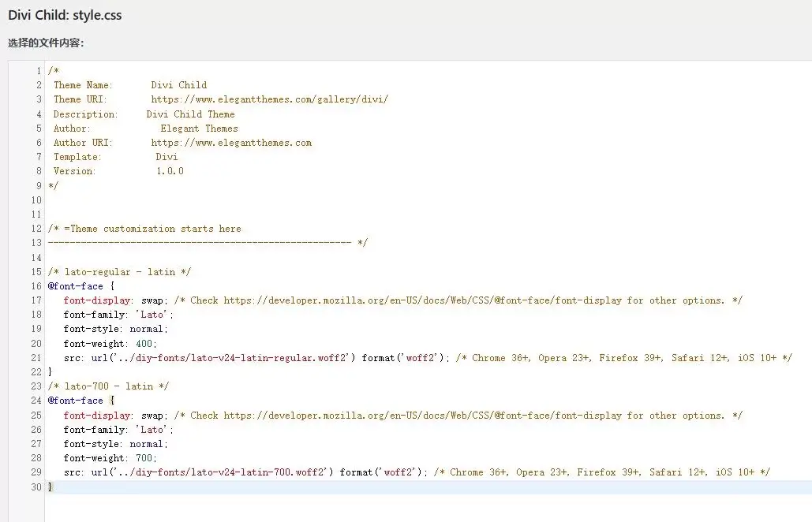Screen dimensions: 812x522
Task: Click the Theme URI elegantthemes gallery URL
Action: [x=269, y=99]
